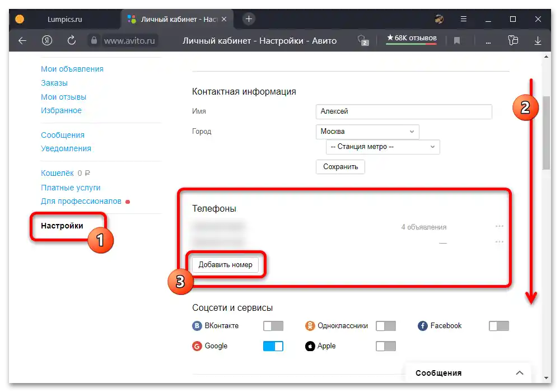Click the Имя field with Алексей

[404, 111]
